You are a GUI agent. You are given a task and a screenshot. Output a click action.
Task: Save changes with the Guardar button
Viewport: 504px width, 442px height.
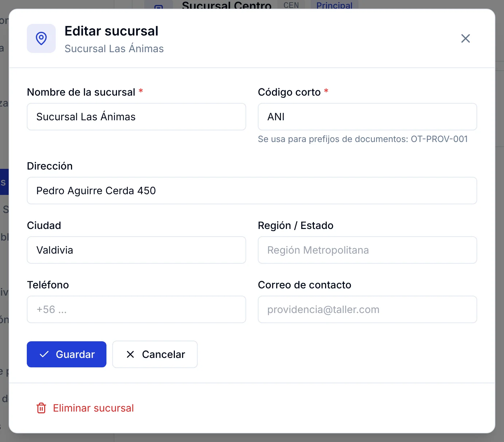pyautogui.click(x=67, y=354)
